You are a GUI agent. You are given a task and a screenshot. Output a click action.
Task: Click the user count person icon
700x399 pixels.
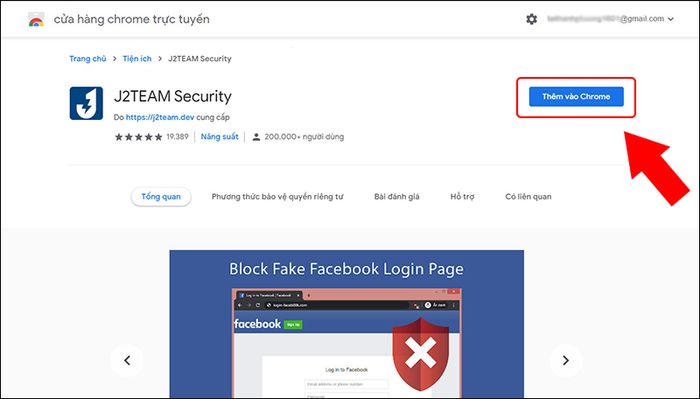click(x=256, y=137)
